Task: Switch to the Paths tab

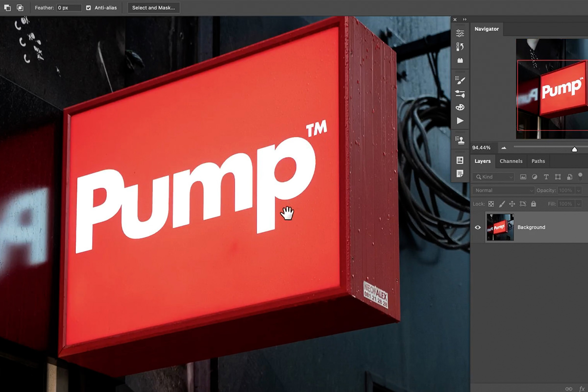Action: [x=538, y=161]
